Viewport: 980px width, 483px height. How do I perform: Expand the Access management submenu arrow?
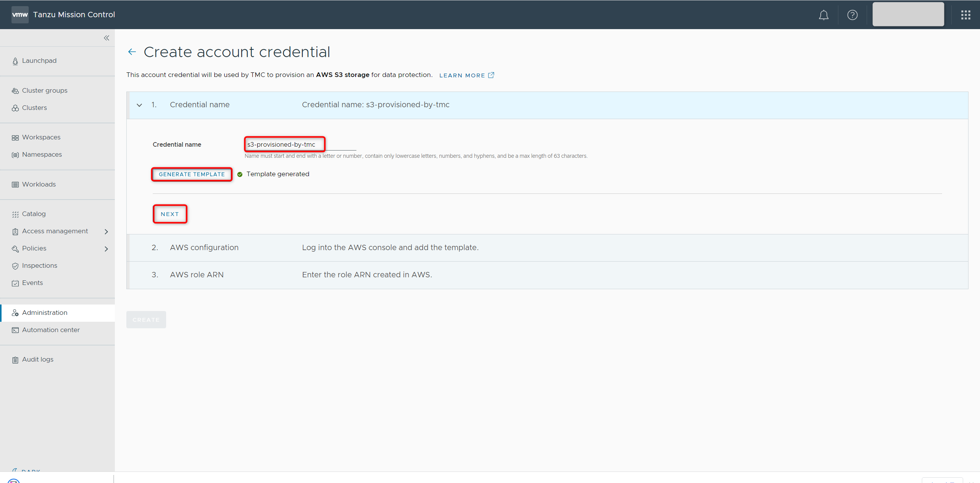tap(106, 231)
